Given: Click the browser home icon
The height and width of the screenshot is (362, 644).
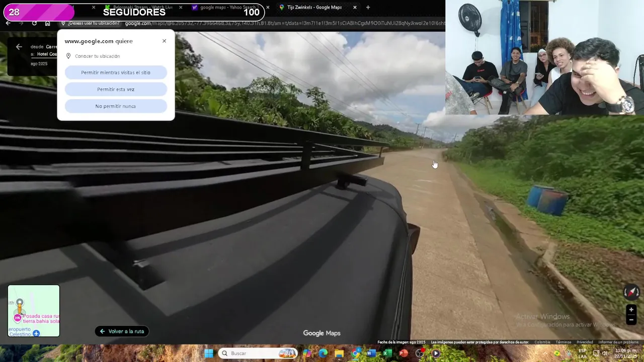Looking at the screenshot, I should [47, 23].
